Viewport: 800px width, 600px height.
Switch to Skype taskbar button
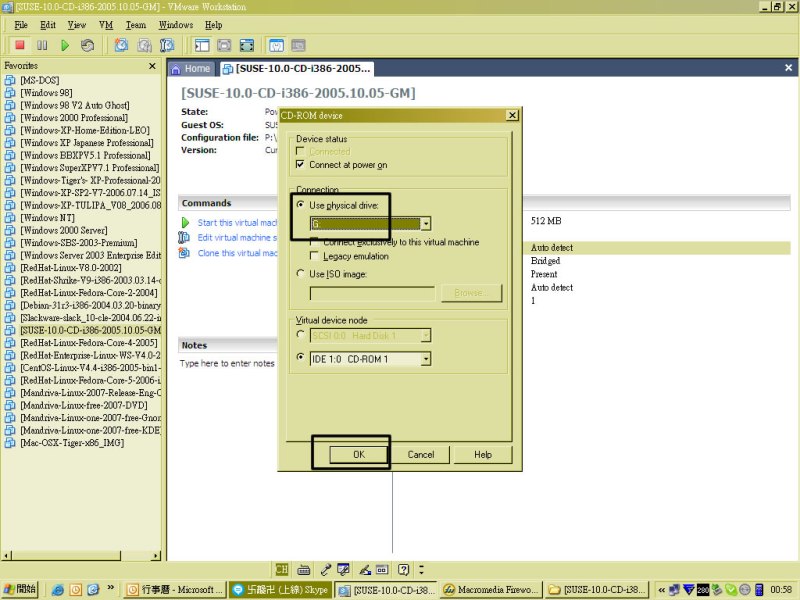coord(281,589)
